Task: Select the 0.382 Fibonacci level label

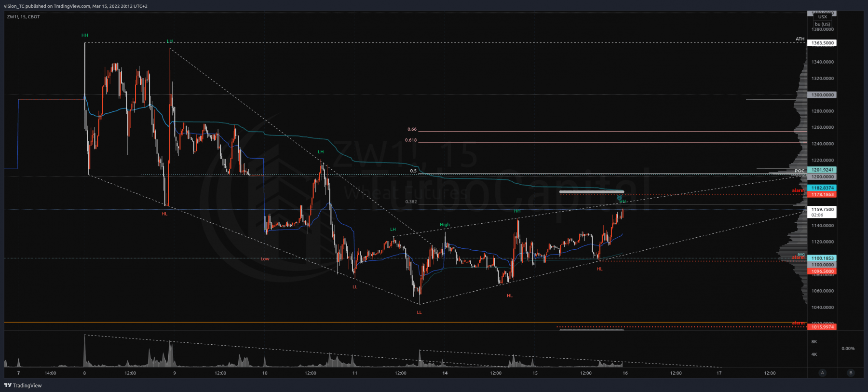Action: [411, 202]
